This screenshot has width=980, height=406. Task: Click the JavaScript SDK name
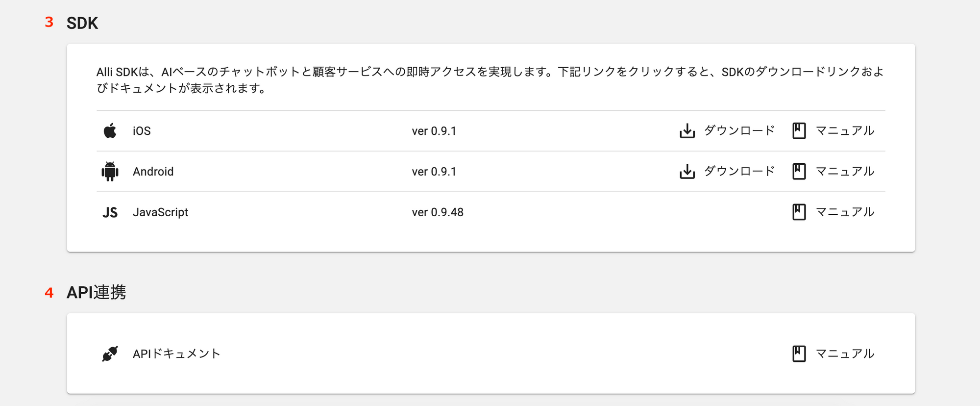click(160, 212)
